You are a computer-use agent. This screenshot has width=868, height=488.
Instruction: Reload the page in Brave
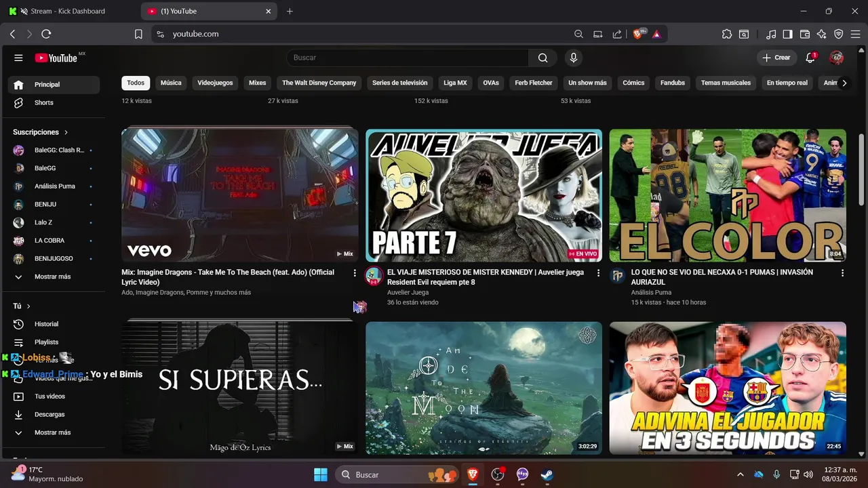[x=46, y=34]
